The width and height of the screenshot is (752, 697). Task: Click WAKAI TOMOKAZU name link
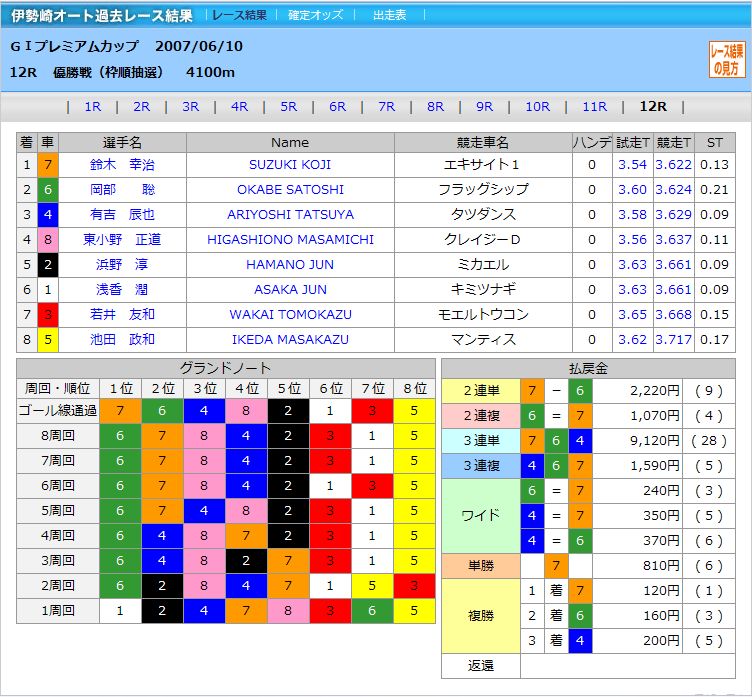tap(290, 315)
